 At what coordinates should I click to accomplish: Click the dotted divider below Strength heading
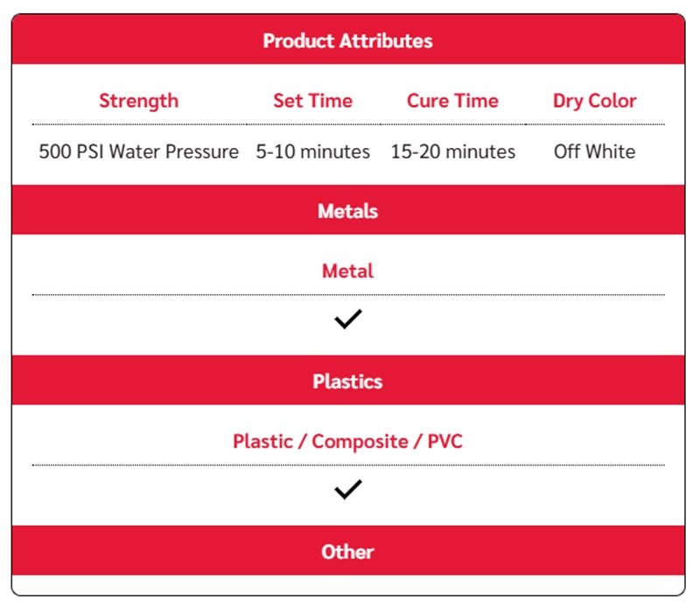click(x=139, y=124)
